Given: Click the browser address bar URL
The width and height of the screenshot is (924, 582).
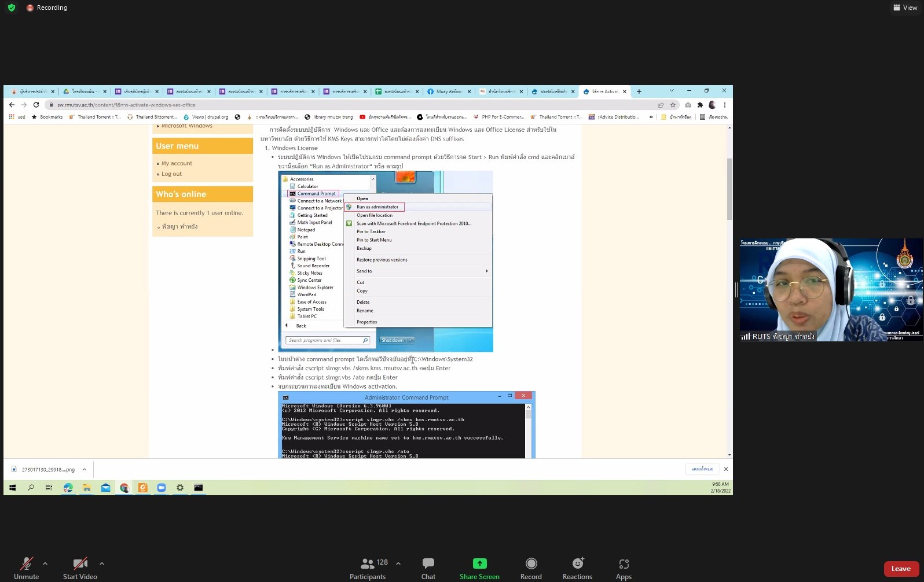Looking at the screenshot, I should pyautogui.click(x=126, y=105).
